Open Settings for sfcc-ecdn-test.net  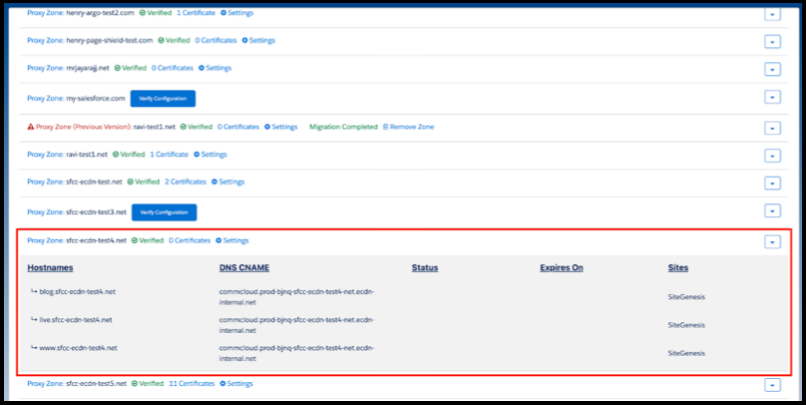pyautogui.click(x=228, y=182)
